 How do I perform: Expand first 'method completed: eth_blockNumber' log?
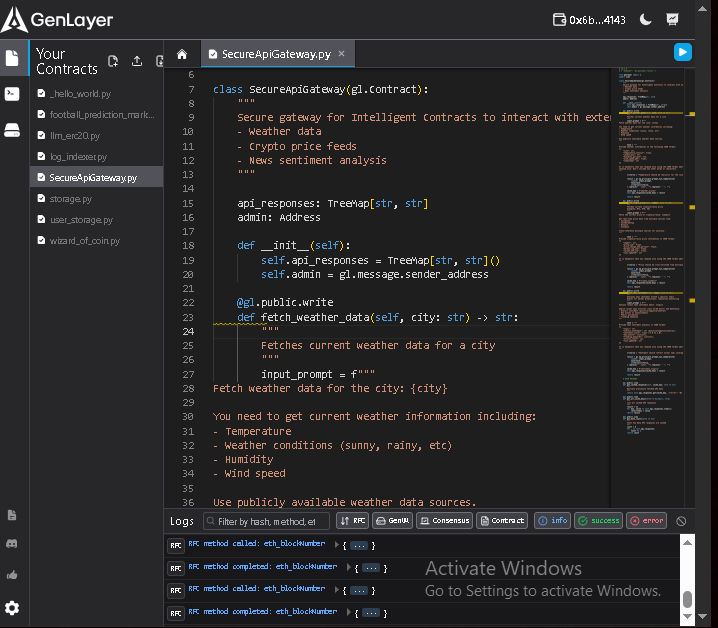pyautogui.click(x=348, y=568)
